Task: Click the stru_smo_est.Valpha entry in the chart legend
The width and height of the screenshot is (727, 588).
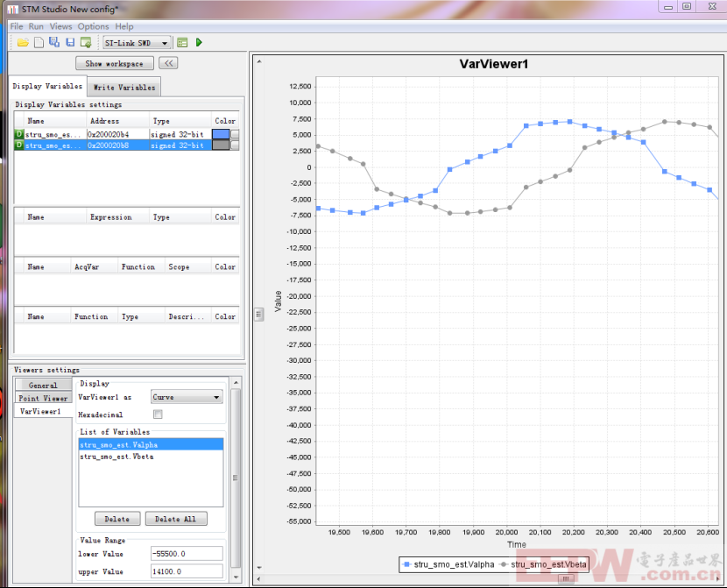Action: coord(448,564)
